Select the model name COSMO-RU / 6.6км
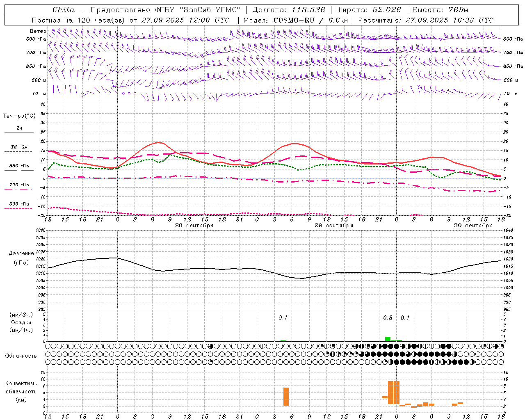 pyautogui.click(x=310, y=20)
